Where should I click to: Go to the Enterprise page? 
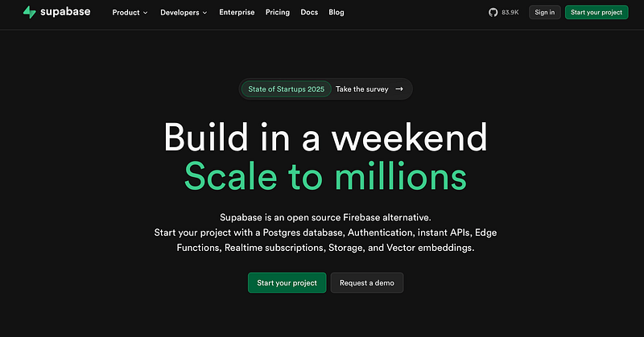(237, 12)
